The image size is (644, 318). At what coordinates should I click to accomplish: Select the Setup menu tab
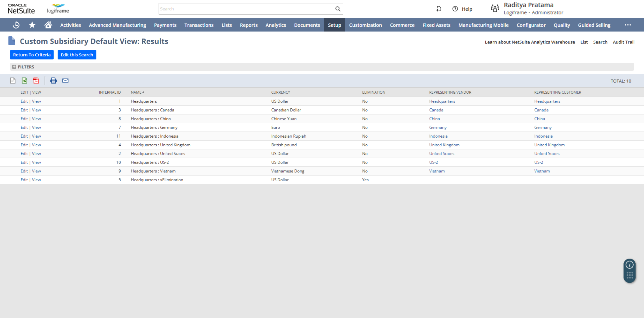pos(334,25)
